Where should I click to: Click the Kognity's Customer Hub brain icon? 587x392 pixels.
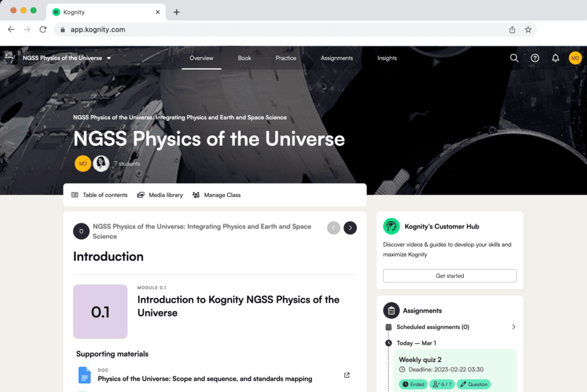[x=392, y=226]
